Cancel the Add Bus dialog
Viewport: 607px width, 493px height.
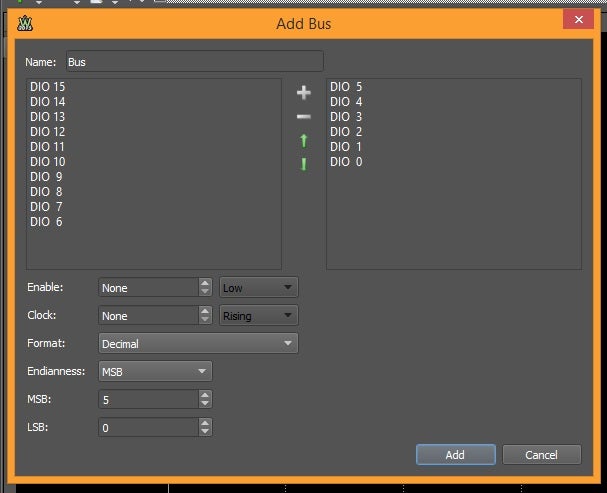541,455
